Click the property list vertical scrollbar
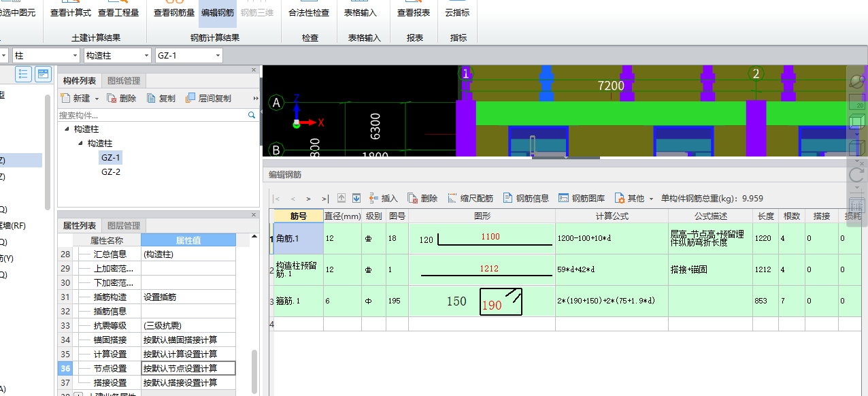The image size is (868, 396). click(255, 372)
